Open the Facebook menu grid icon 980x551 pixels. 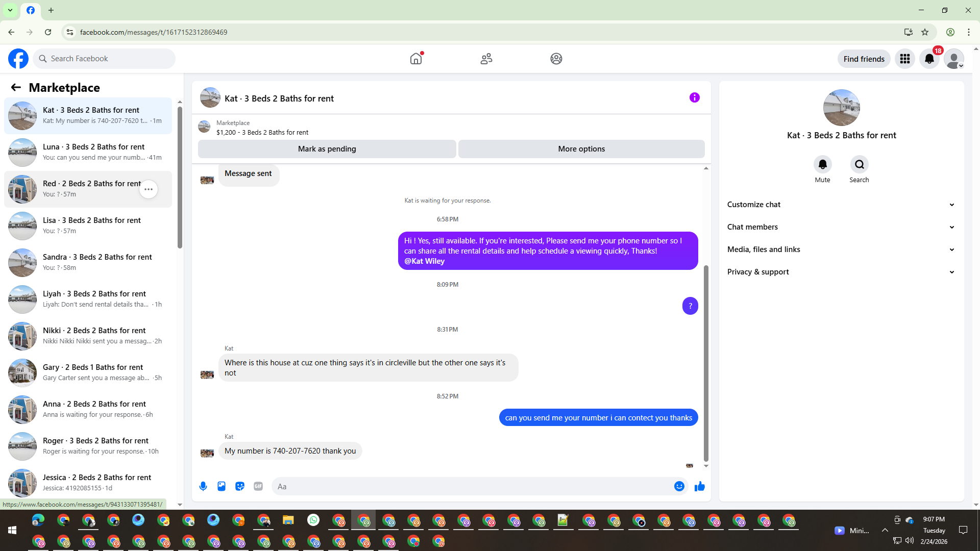904,59
